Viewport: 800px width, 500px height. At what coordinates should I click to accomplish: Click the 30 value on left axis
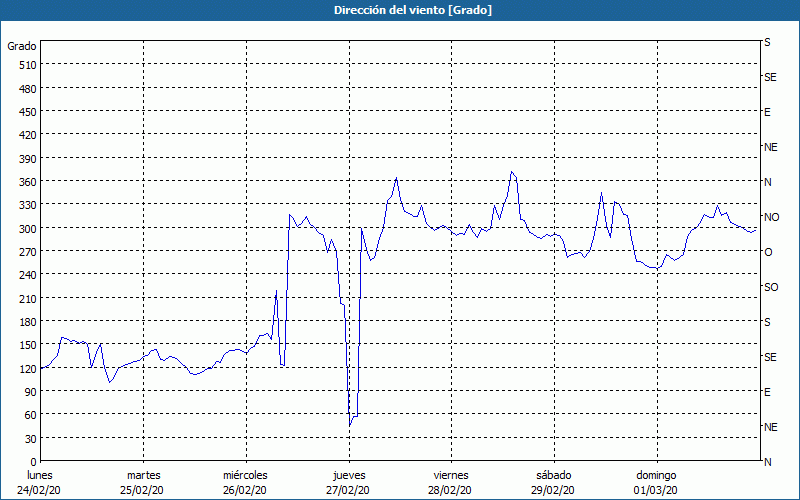coord(31,439)
